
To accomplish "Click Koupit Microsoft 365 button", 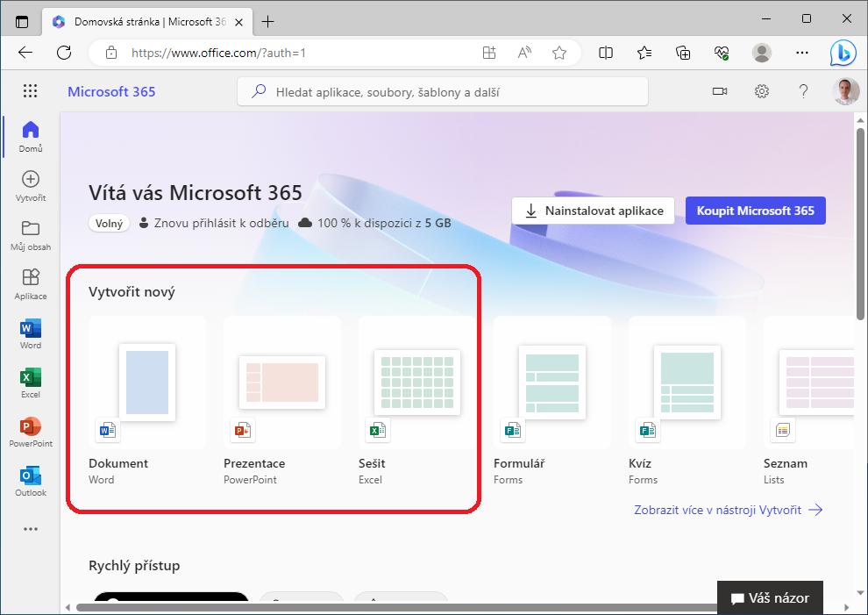I will coord(756,211).
